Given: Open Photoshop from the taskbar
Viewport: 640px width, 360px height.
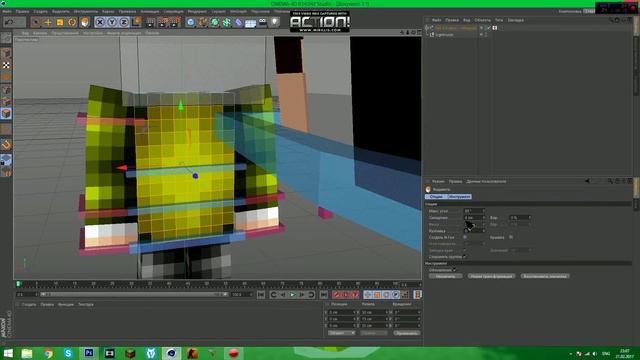Looking at the screenshot, I should pos(89,353).
